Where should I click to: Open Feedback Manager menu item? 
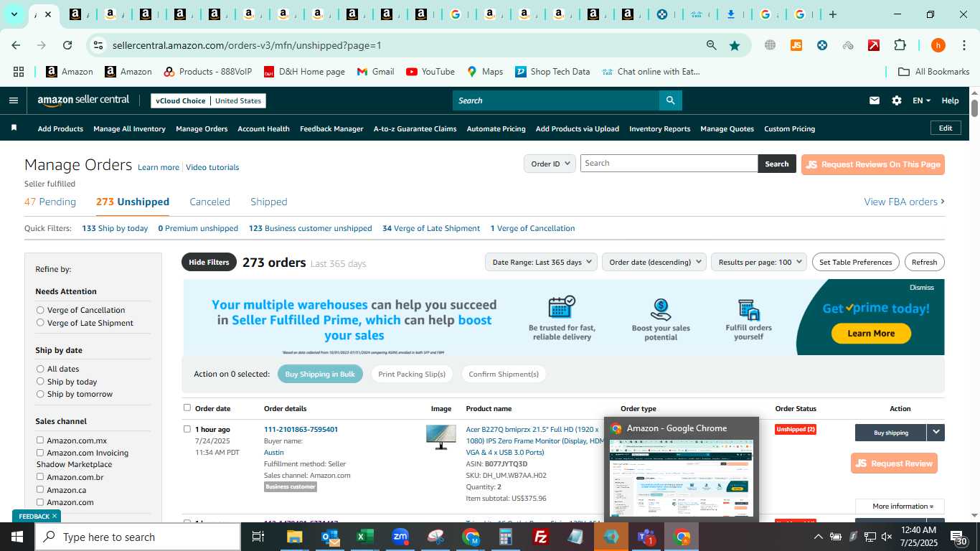(x=331, y=128)
